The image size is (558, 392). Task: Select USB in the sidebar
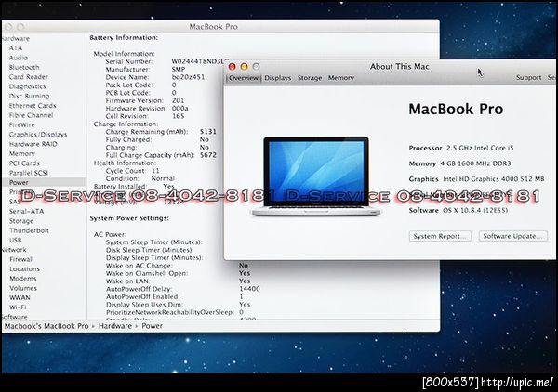pyautogui.click(x=15, y=240)
